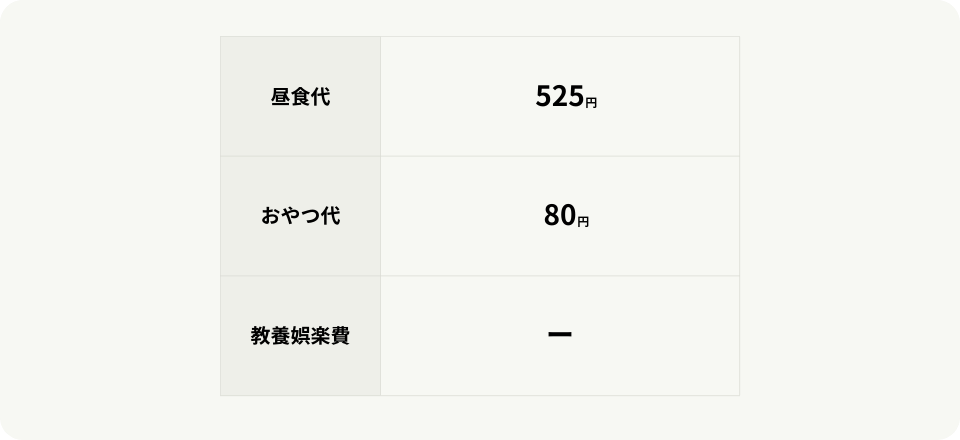Click the digit 0 in 80

point(568,216)
